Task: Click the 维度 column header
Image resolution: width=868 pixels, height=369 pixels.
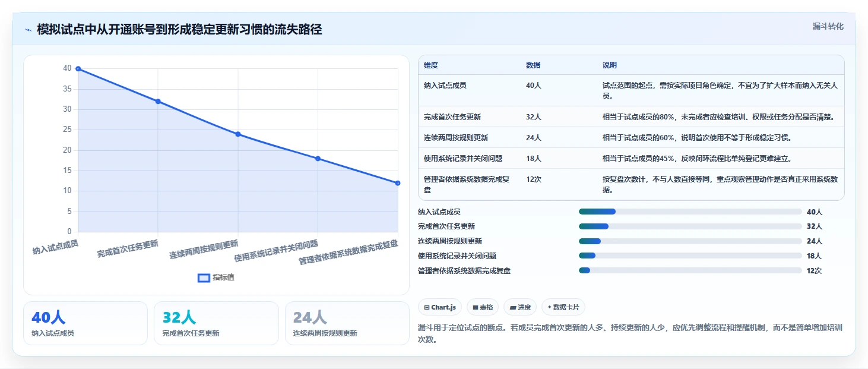Action: [431, 65]
